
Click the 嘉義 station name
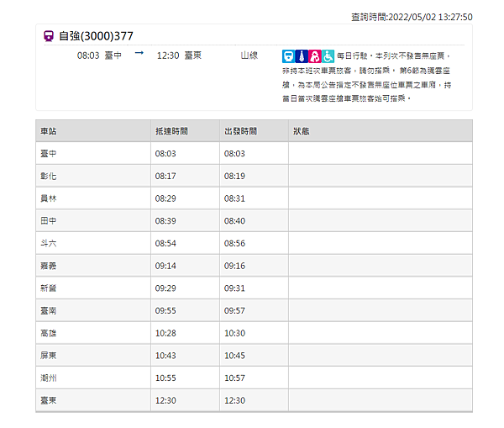click(49, 266)
